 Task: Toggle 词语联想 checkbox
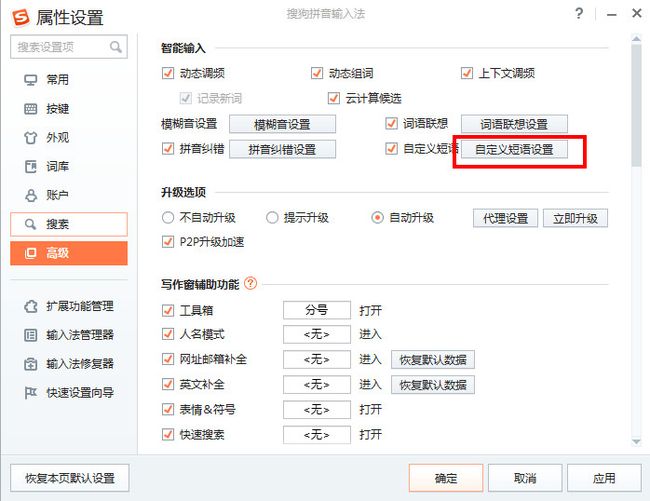[391, 123]
